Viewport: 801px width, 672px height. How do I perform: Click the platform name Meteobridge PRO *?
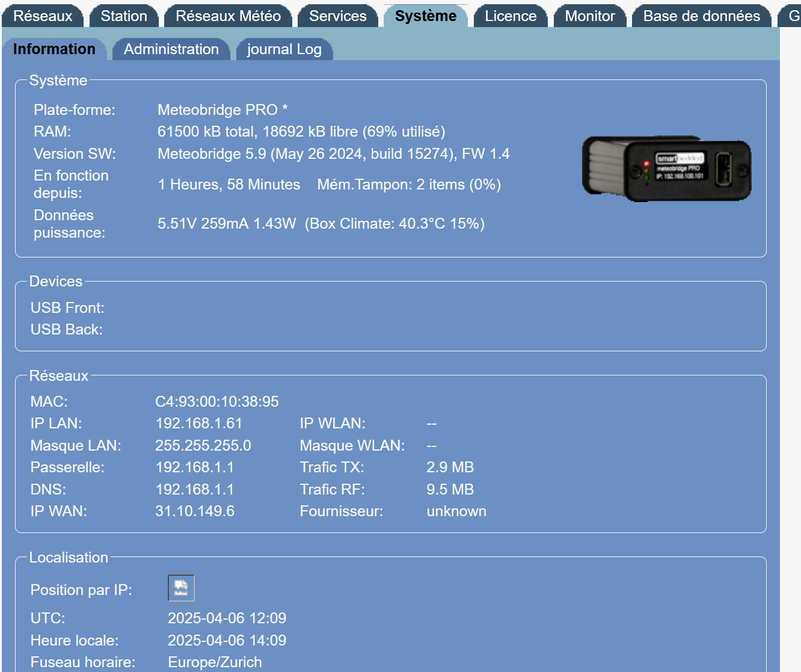coord(222,110)
